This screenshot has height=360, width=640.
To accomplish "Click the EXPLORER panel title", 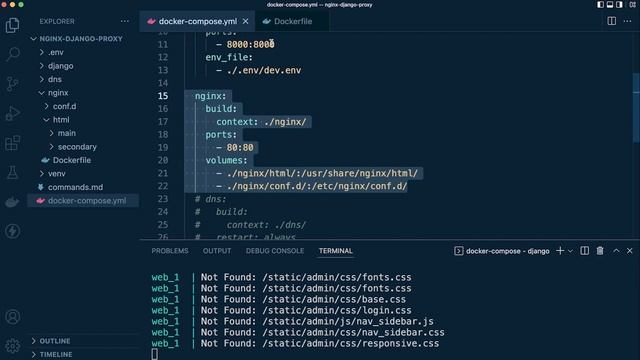I will [57, 21].
